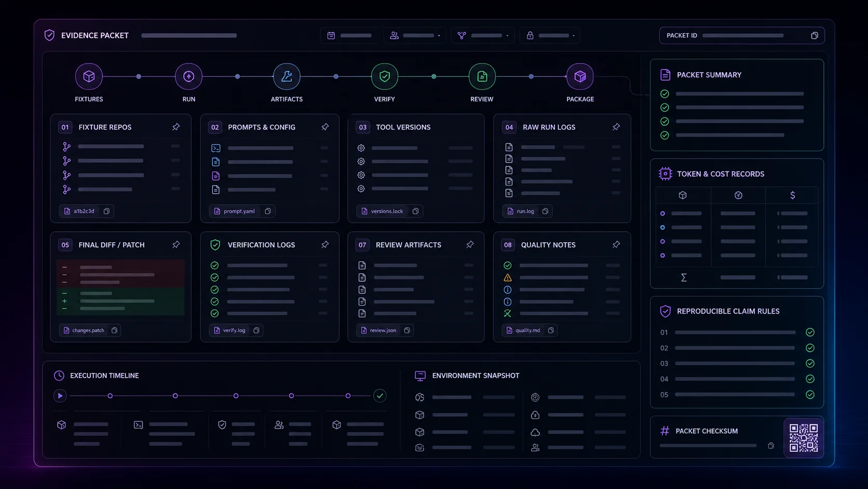Copy the quality.md file reference

551,330
